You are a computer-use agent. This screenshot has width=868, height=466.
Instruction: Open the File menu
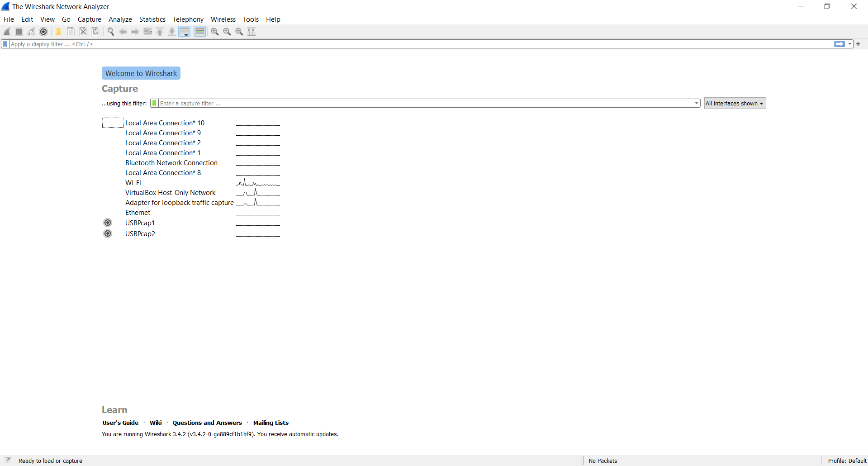(x=9, y=19)
